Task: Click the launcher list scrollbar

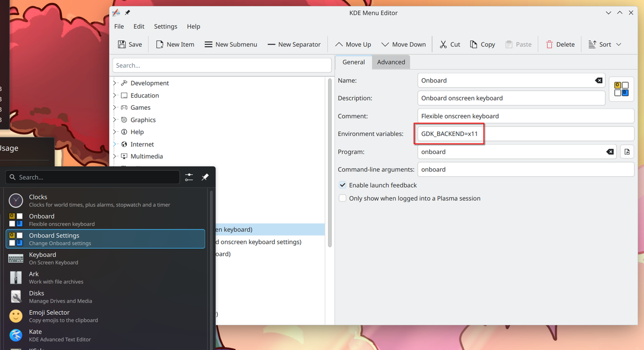Action: (211, 269)
